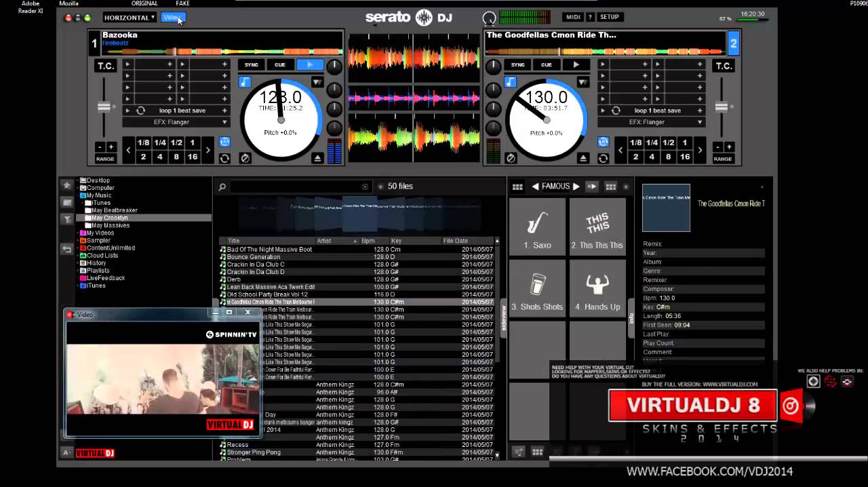
Task: Click the Goodfellas album art thumbnail in info panel
Action: click(x=666, y=208)
